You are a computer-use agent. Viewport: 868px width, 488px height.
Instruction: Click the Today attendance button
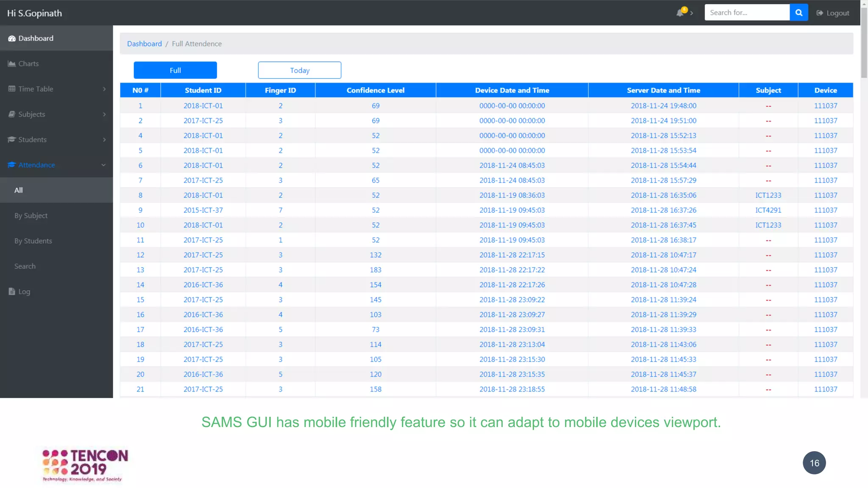point(300,70)
